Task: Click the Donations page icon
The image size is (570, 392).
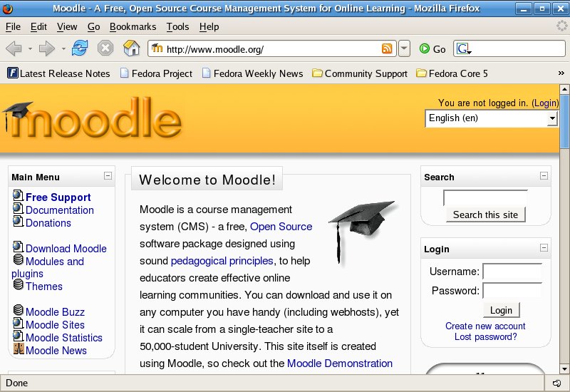Action: (19, 221)
